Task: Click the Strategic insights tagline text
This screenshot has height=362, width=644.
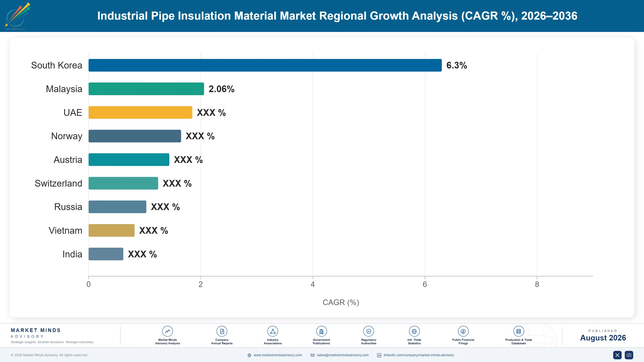Action: 52,342
